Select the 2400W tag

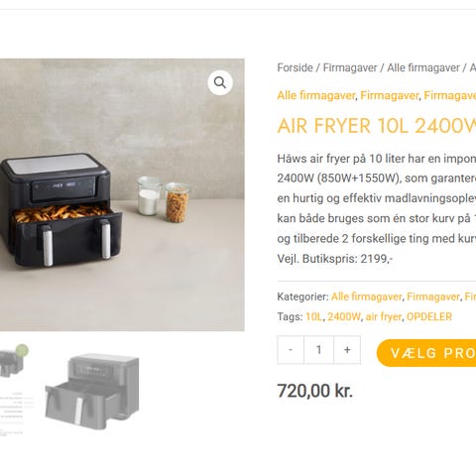tap(344, 316)
